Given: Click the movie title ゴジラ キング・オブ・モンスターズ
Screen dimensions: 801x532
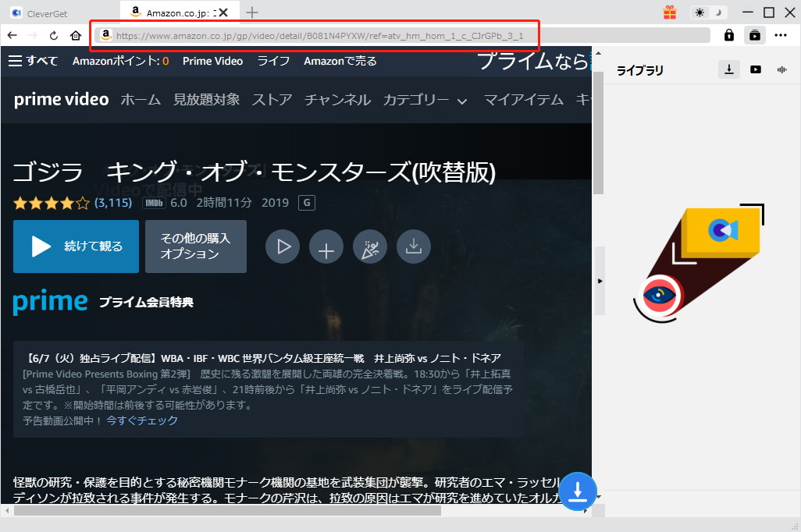Looking at the screenshot, I should [x=254, y=172].
